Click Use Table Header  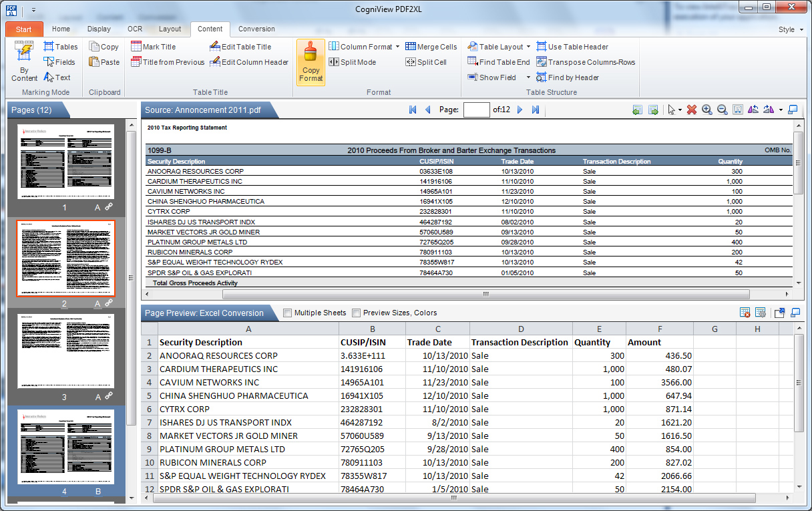572,47
